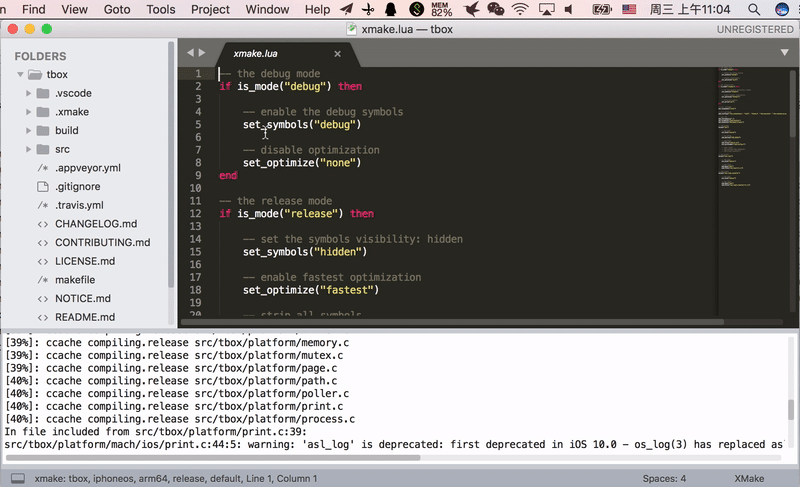Click the paper plane menu bar icon

pos(346,9)
